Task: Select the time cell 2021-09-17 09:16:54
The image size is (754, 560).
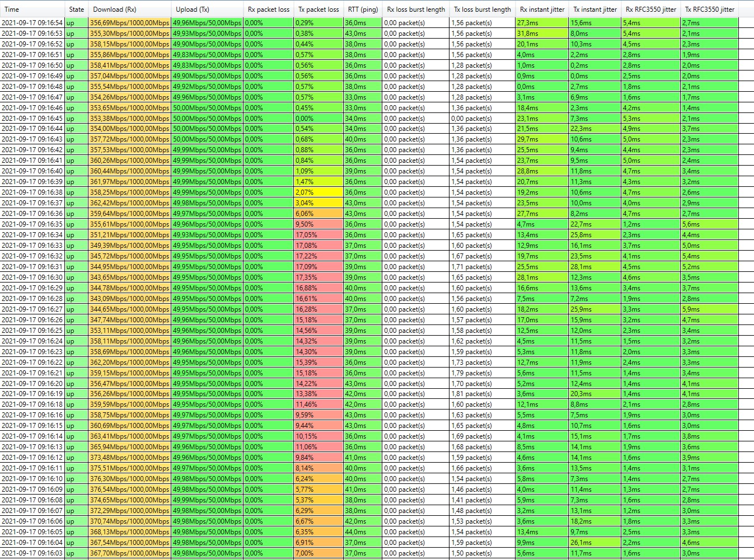Action: pos(32,23)
